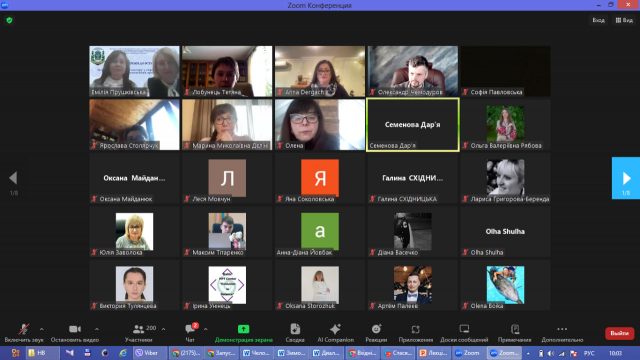The width and height of the screenshot is (640, 360).
Task: Click the green encryption shield icon
Action: pos(9,20)
